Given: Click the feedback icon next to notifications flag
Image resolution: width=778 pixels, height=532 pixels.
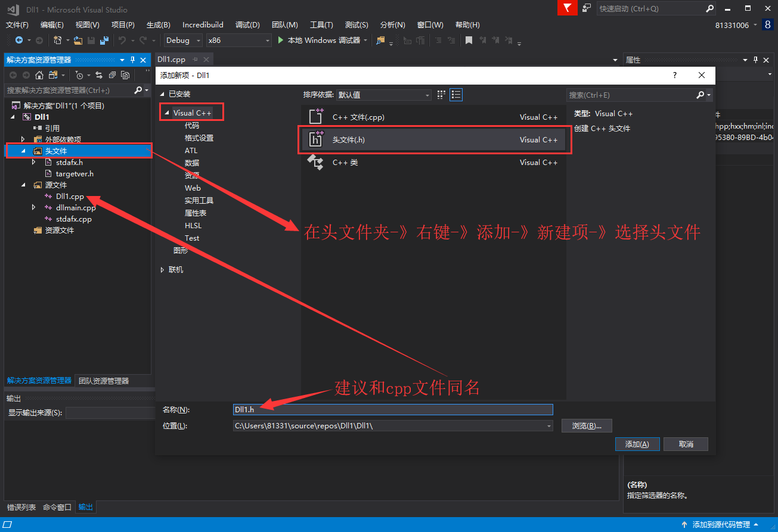Looking at the screenshot, I should pyautogui.click(x=587, y=8).
